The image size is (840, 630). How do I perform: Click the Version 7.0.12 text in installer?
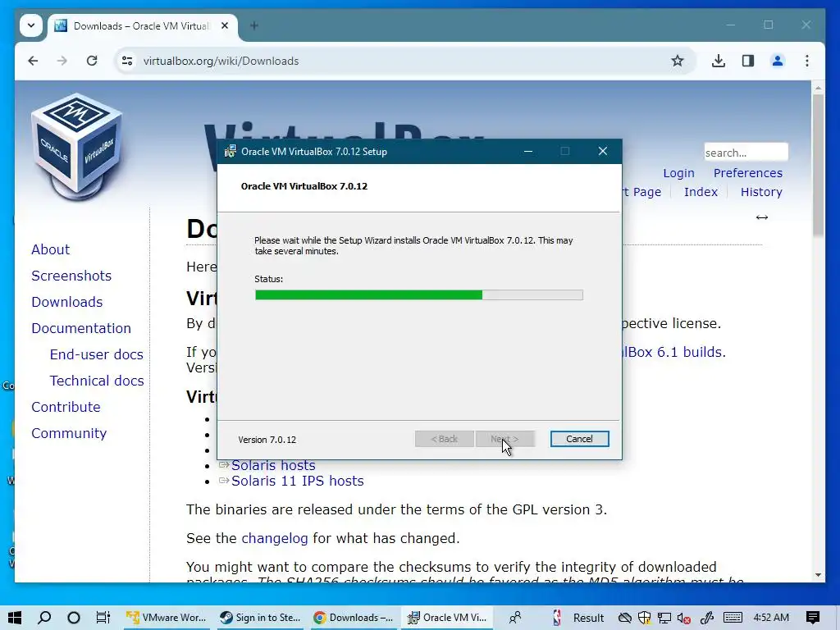pyautogui.click(x=267, y=440)
